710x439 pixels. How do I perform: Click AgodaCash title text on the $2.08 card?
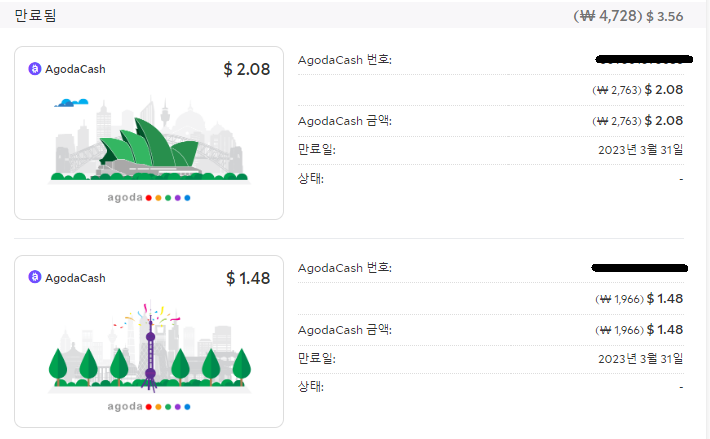tap(75, 69)
